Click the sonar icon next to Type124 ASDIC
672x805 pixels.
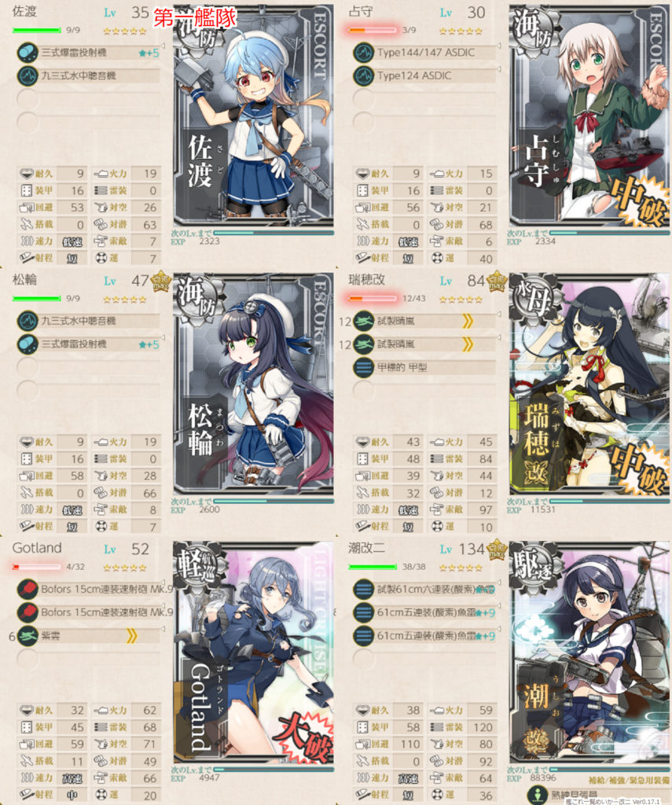363,75
